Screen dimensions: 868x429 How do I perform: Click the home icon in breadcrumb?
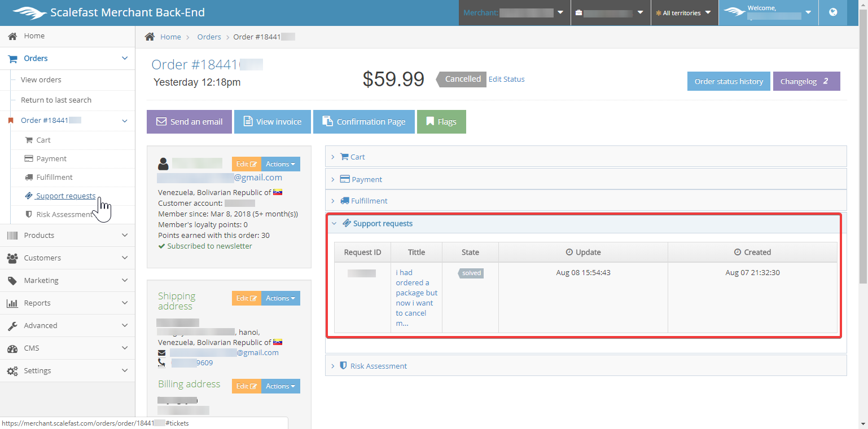tap(150, 37)
